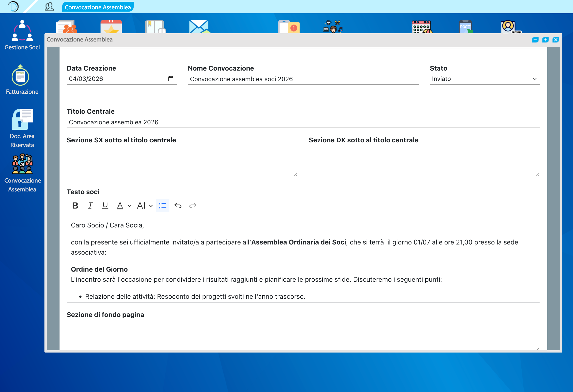
Task: Toggle bold formatting in Testo soci editor
Action: [75, 205]
